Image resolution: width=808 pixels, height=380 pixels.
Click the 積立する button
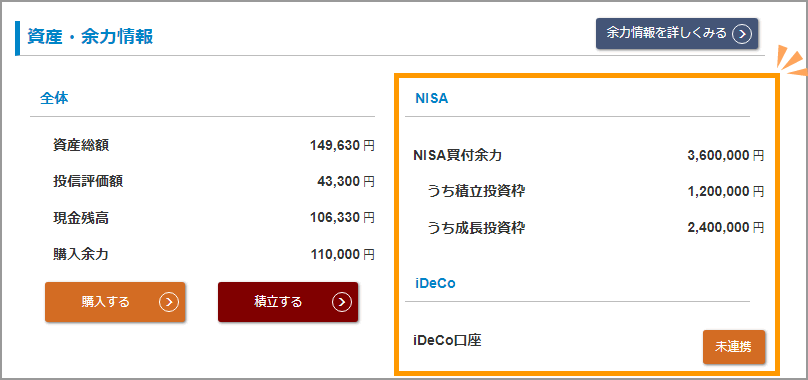[288, 302]
